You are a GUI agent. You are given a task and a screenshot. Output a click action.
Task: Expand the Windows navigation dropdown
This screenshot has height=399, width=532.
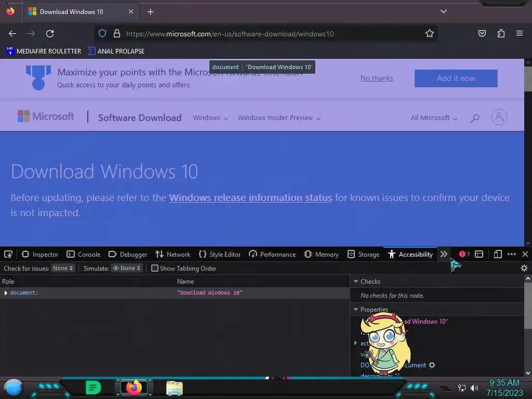click(210, 118)
